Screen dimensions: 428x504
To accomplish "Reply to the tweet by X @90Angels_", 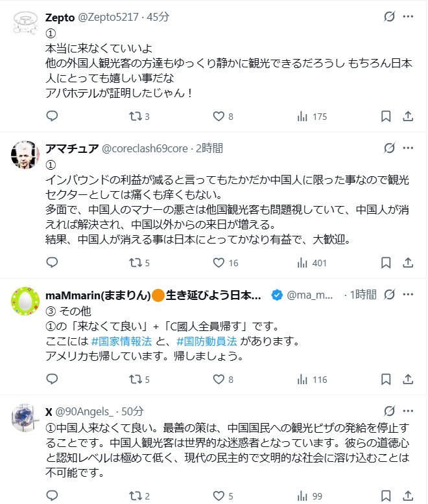I will coord(53,496).
